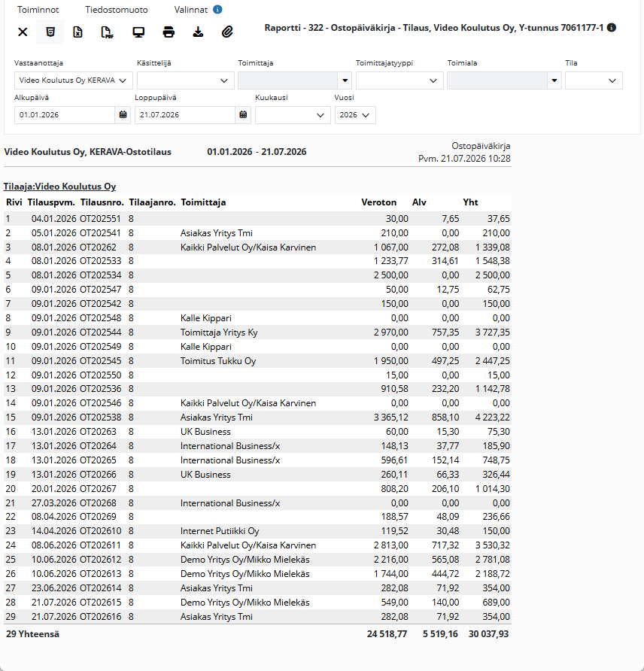The width and height of the screenshot is (644, 671).
Task: Click into the Alkupäivä date field
Action: [65, 114]
